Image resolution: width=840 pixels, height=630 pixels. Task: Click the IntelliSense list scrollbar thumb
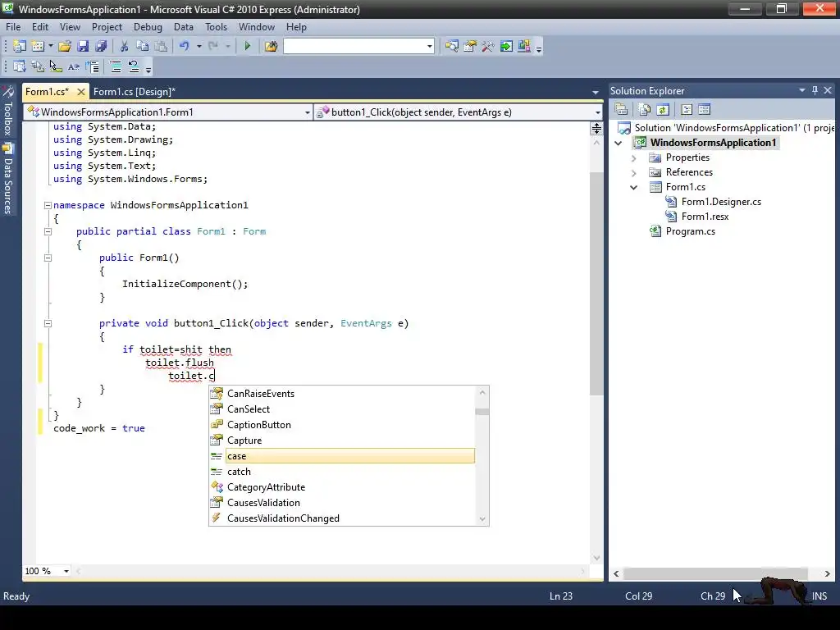tap(482, 412)
